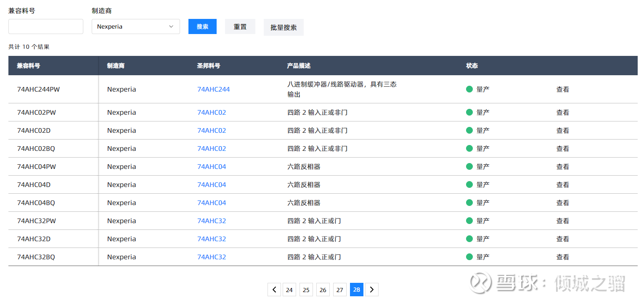
Task: Click 查看 for the 74AHC04PW row
Action: pyautogui.click(x=562, y=166)
